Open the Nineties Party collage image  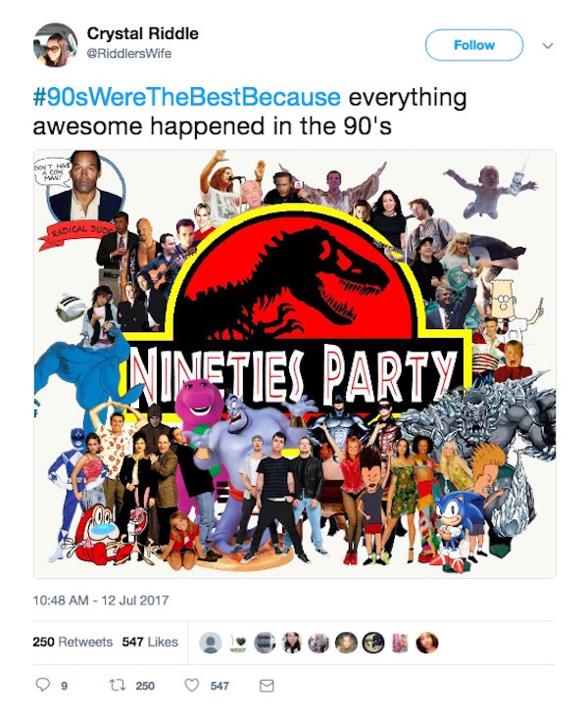tap(294, 363)
